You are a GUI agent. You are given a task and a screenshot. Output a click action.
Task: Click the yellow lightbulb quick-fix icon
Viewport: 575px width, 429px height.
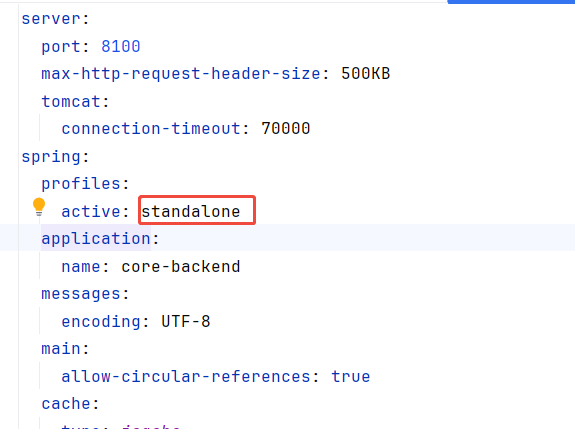coord(39,207)
